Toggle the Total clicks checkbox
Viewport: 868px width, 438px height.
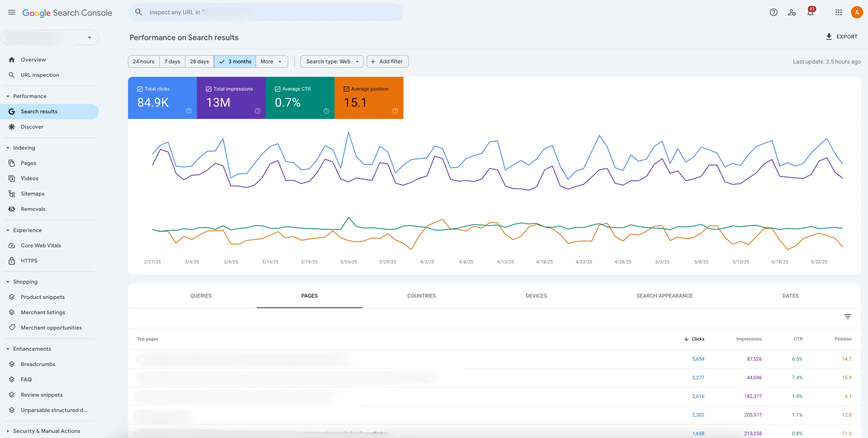pos(140,89)
